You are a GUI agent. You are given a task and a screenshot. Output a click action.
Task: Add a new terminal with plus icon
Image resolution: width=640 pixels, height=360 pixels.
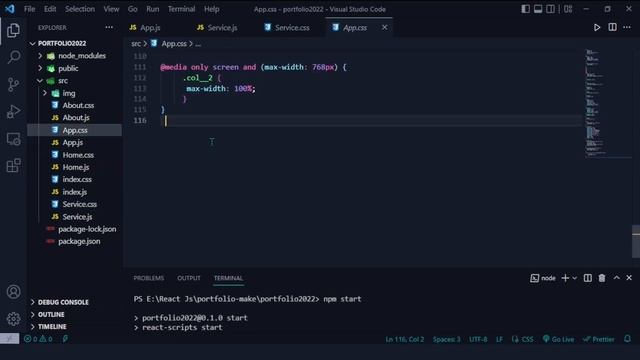tap(565, 278)
